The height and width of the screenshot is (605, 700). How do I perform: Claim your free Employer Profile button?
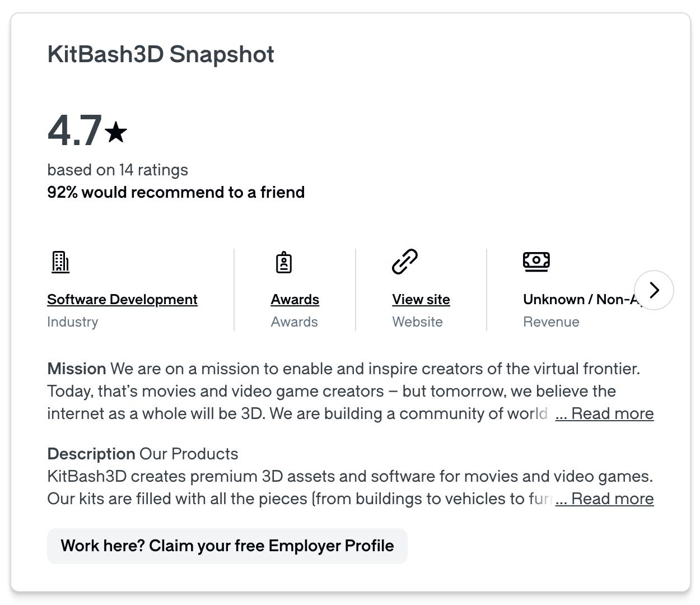pos(227,546)
